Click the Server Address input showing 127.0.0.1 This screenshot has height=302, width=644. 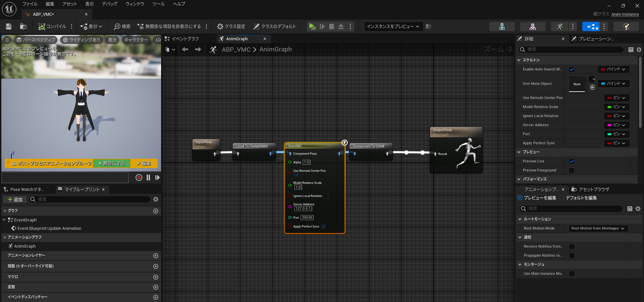(303, 208)
